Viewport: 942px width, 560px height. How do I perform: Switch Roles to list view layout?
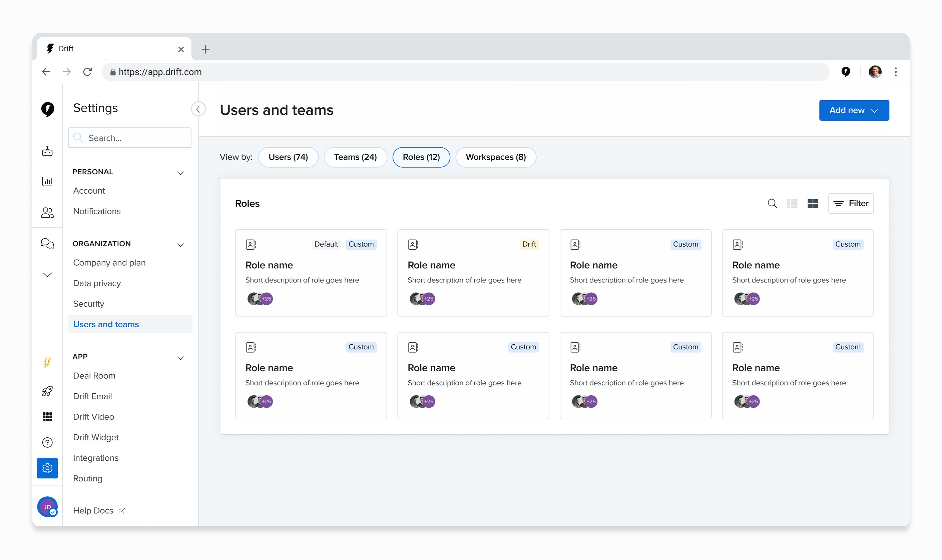click(x=793, y=203)
